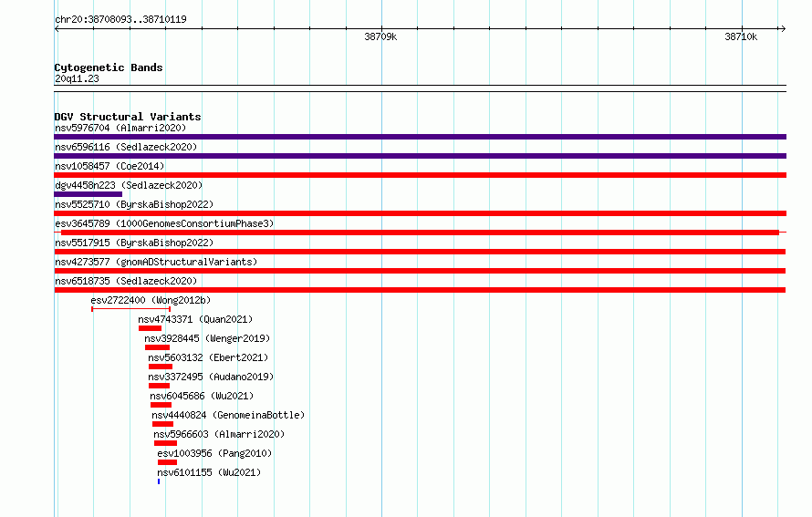Click the red bar of nsv3372495
The height and width of the screenshot is (517, 812).
(x=159, y=386)
